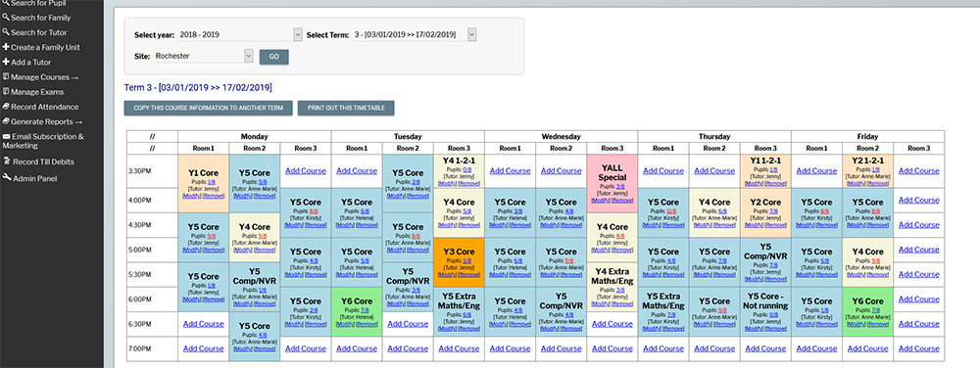This screenshot has height=368, width=980.
Task: Open pupils count link in Y3 Core
Action: 466,260
